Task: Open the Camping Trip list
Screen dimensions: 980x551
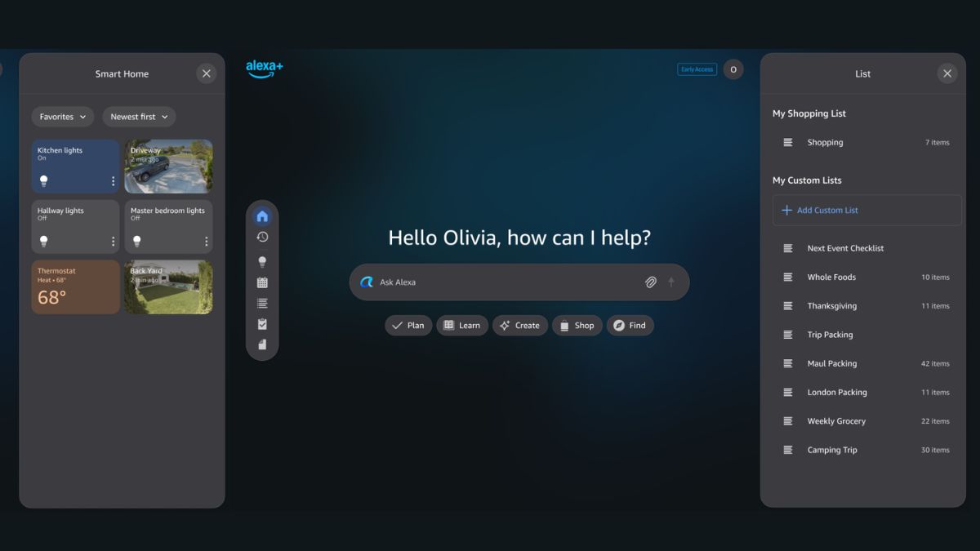Action: 866,450
